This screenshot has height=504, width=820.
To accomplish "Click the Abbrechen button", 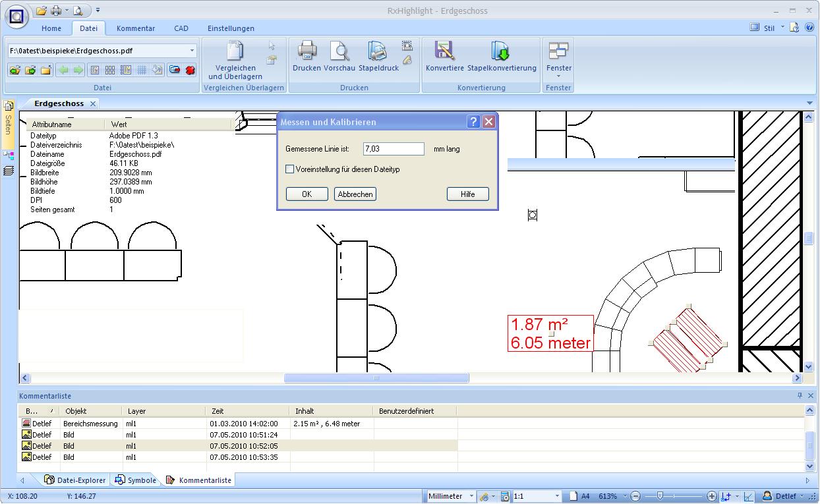I will [355, 194].
